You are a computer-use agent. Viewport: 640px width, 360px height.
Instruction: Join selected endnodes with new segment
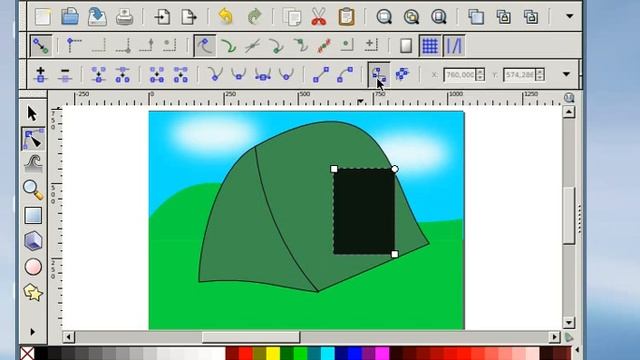(x=157, y=75)
